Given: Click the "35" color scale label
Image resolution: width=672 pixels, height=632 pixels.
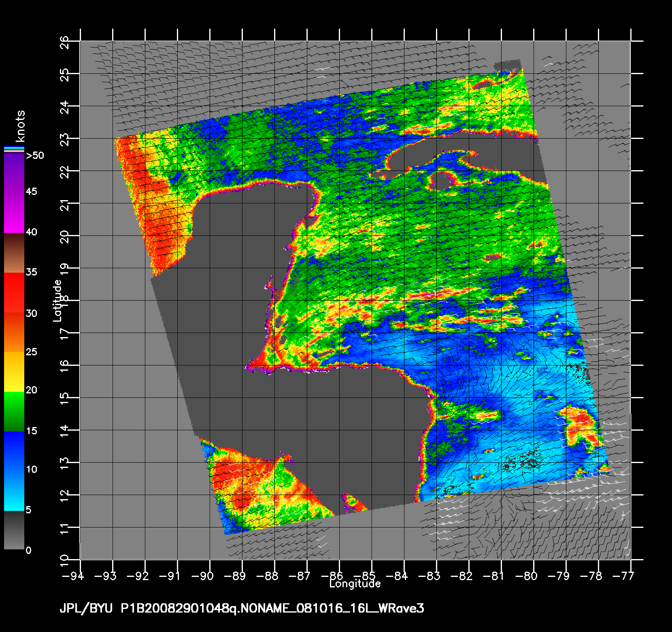Looking at the screenshot, I should [x=32, y=272].
